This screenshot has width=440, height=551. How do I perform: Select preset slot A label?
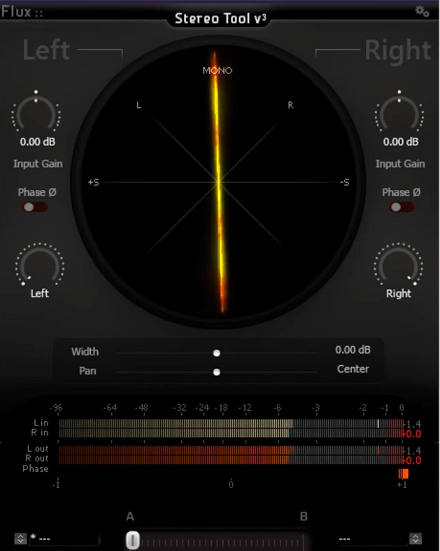click(x=130, y=517)
